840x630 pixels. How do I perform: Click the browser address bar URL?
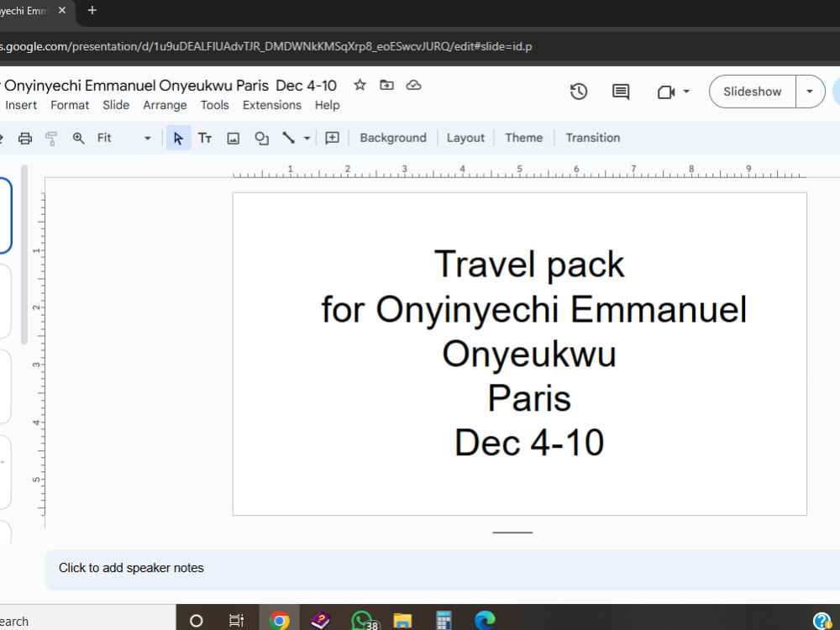[266, 46]
